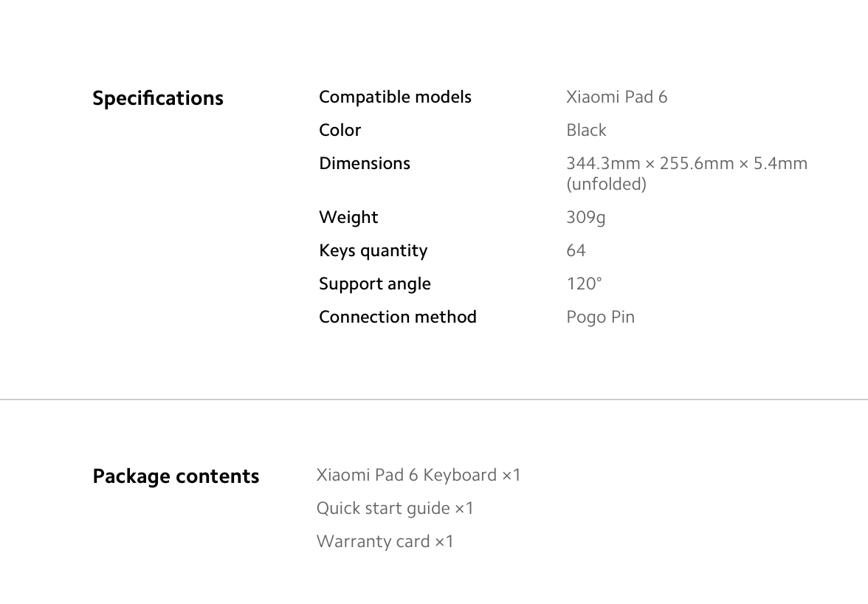868x604 pixels.
Task: Click the Quick start guide ×1 item
Action: [x=395, y=508]
